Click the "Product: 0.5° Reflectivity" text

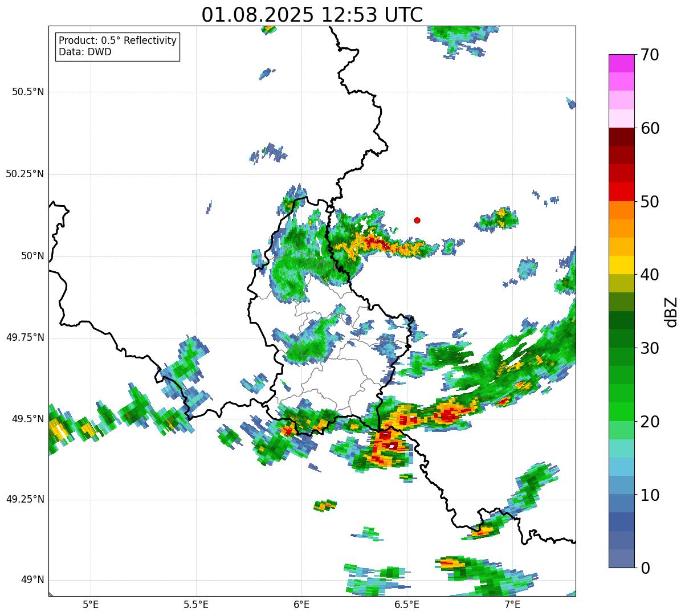point(117,41)
